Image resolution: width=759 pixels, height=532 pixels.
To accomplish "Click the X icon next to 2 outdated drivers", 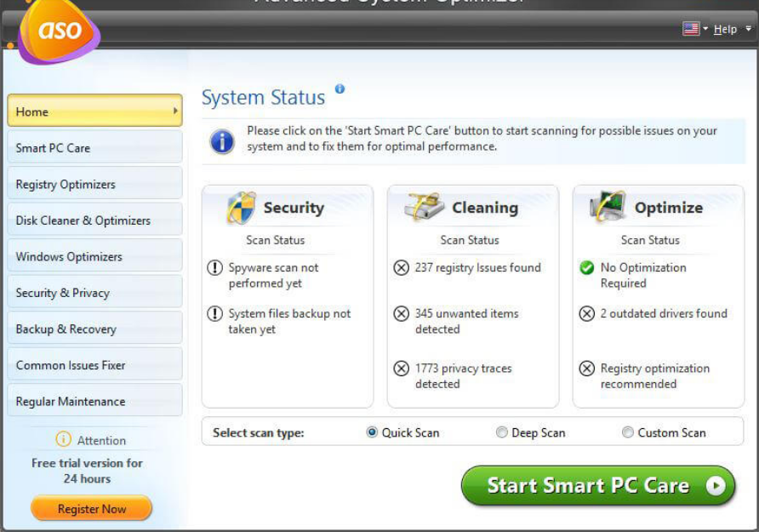I will point(586,314).
